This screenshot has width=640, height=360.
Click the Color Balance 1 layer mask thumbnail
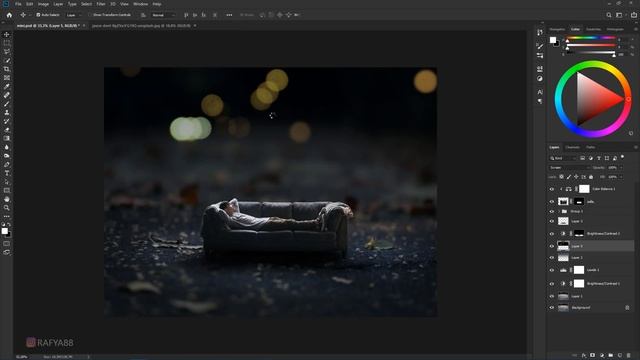tap(584, 189)
